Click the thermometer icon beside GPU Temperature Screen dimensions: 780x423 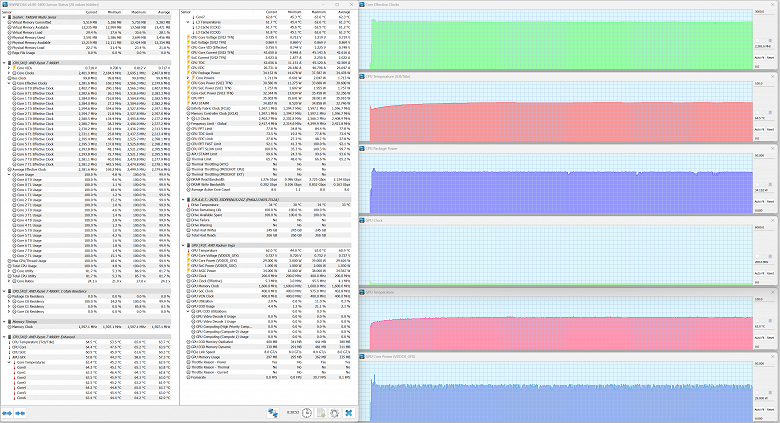[188, 250]
